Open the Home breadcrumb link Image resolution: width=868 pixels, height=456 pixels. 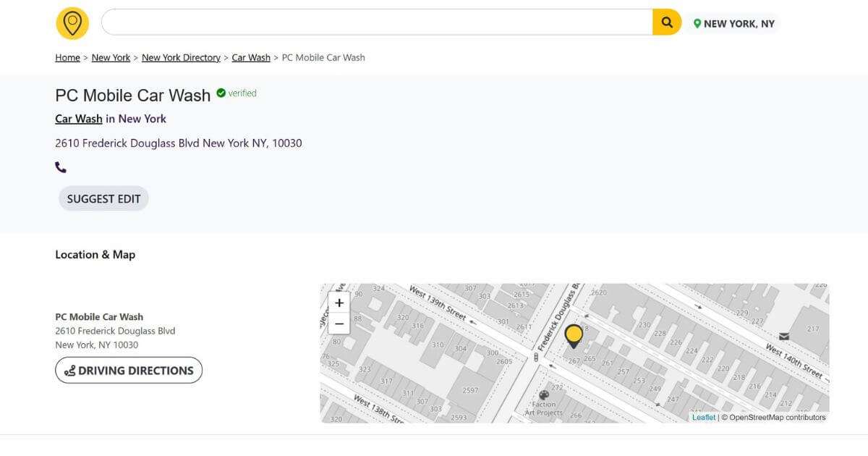coord(67,57)
